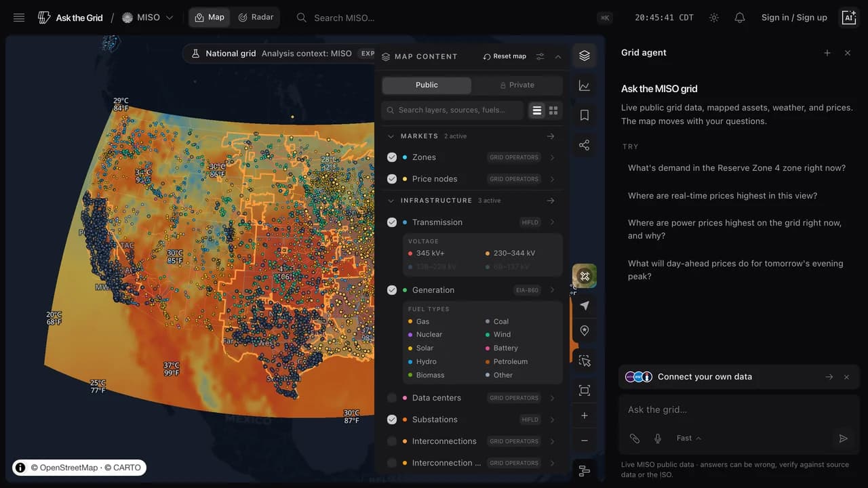Close the Grid agent panel
This screenshot has height=488, width=868.
click(848, 53)
